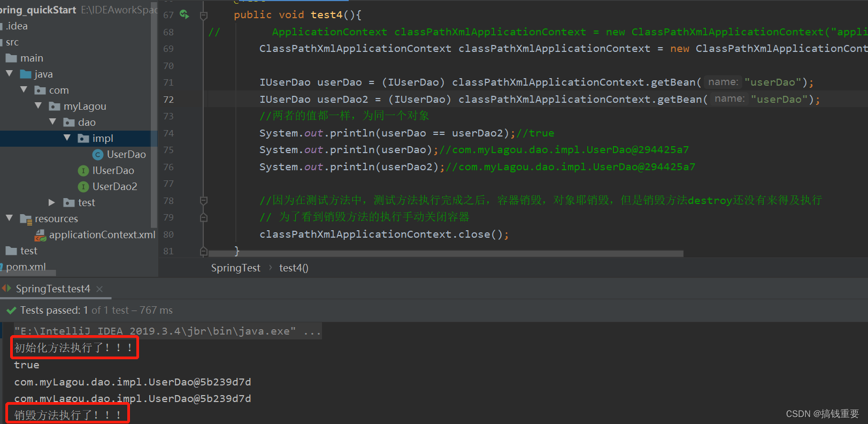868x424 pixels.
Task: Click the editor horizontal scrollbar
Action: coord(446,254)
